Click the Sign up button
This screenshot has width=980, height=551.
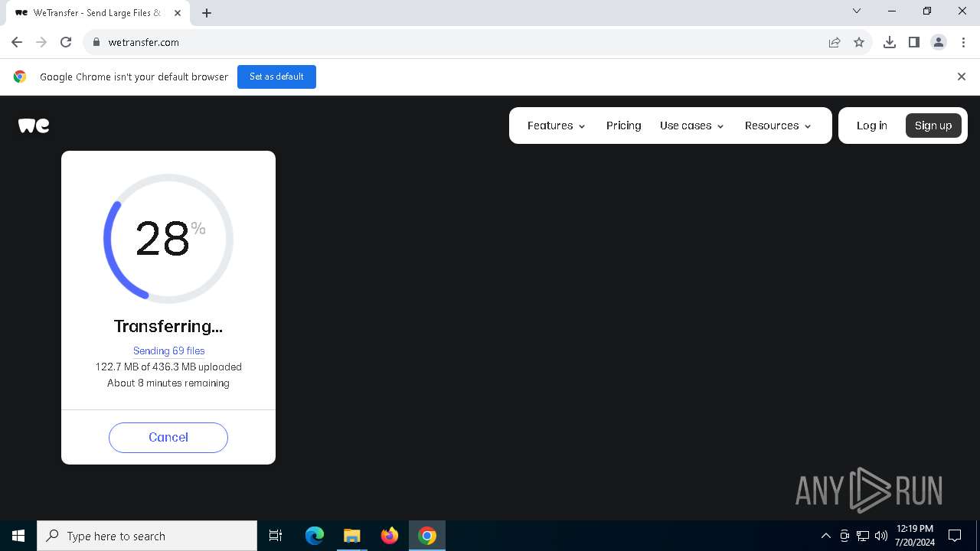click(x=933, y=126)
